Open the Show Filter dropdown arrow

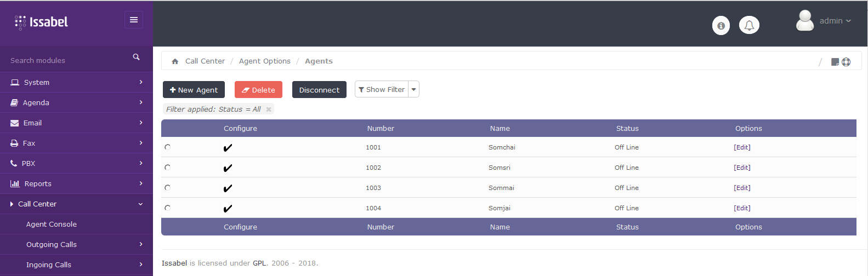coord(413,89)
